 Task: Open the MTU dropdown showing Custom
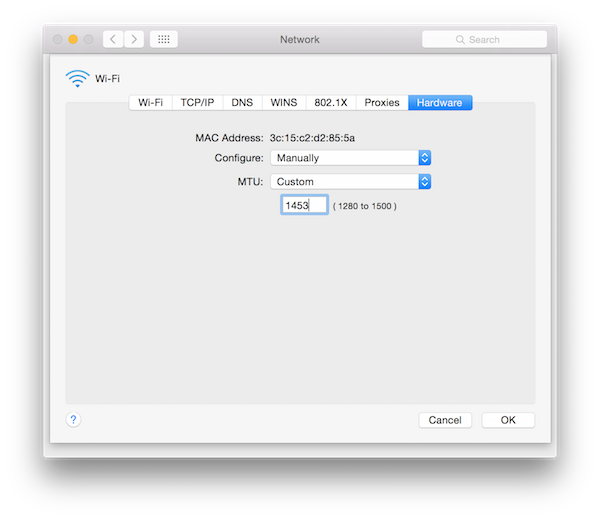coord(350,182)
